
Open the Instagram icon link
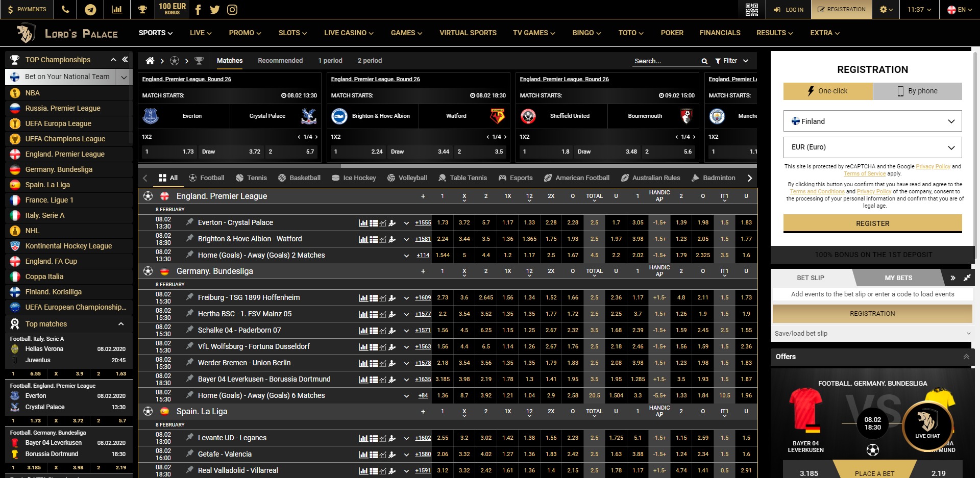[232, 10]
